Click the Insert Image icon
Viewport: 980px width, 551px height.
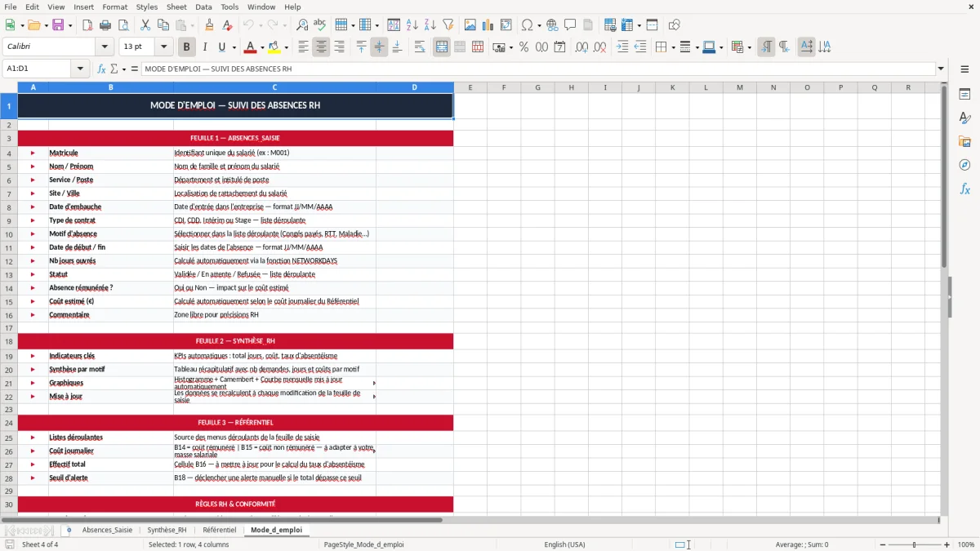coord(470,25)
